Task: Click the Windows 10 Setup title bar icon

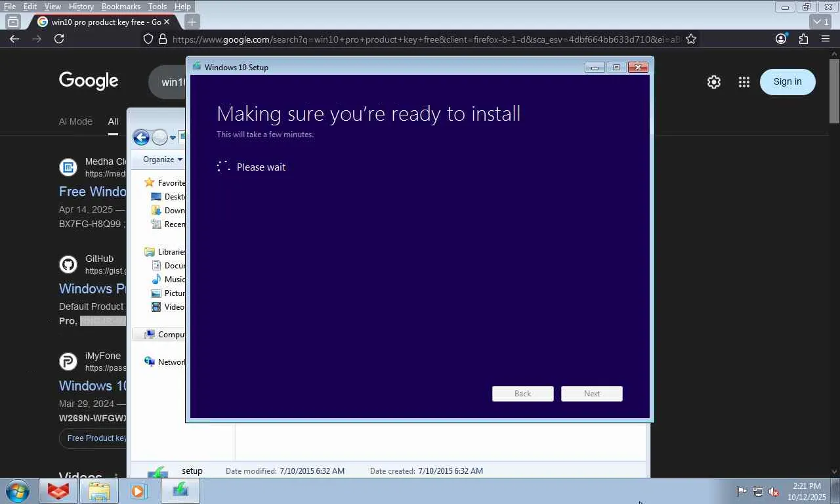Action: tap(197, 67)
